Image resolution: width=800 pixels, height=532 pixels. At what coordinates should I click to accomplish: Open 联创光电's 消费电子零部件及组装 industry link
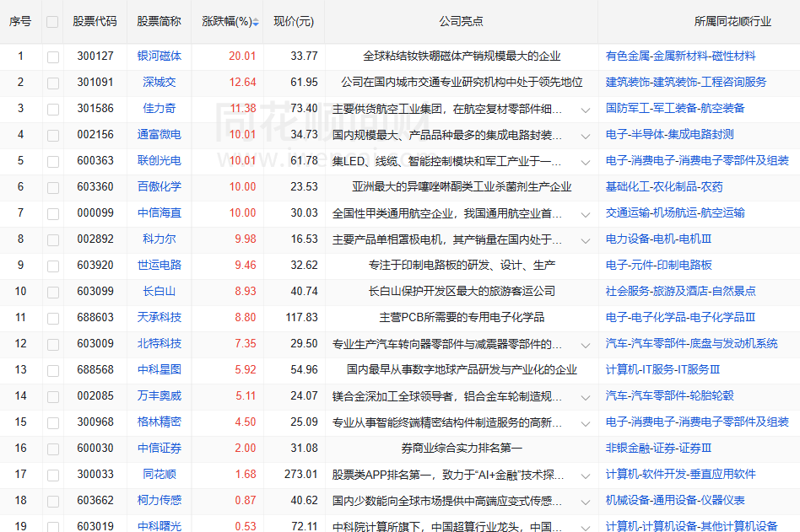click(x=697, y=160)
